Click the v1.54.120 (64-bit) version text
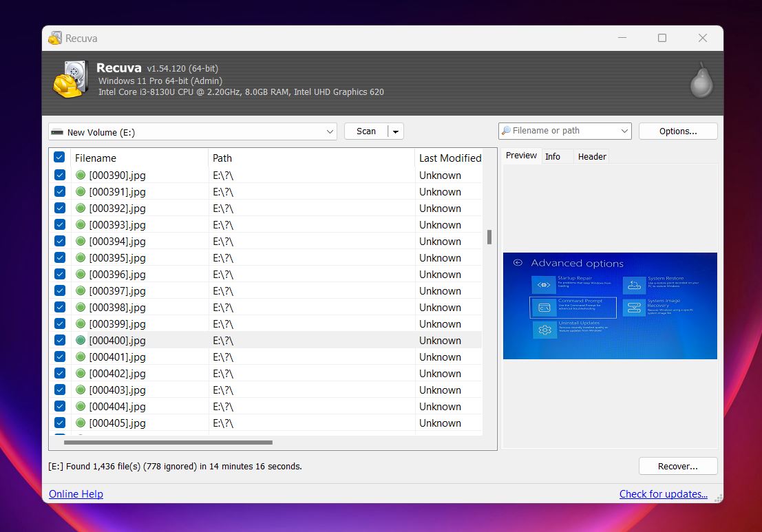762x532 pixels. click(182, 69)
